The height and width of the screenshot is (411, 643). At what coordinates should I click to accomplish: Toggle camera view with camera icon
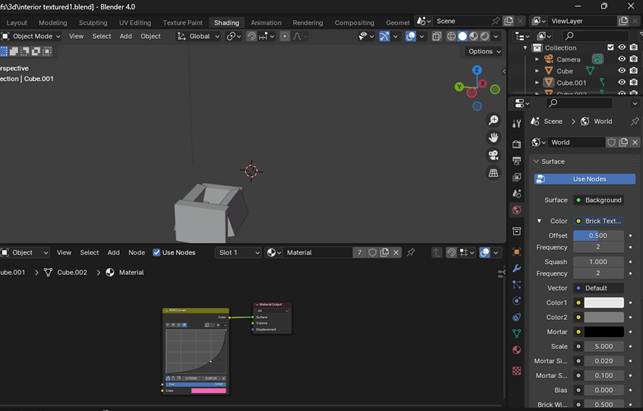[493, 155]
